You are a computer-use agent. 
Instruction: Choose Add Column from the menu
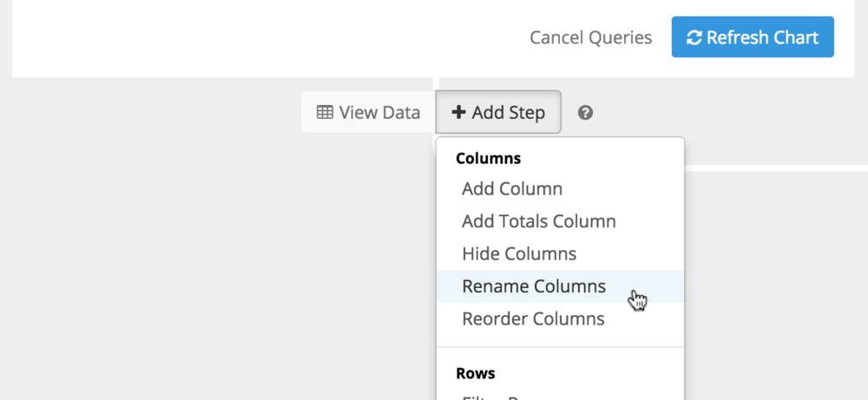512,189
